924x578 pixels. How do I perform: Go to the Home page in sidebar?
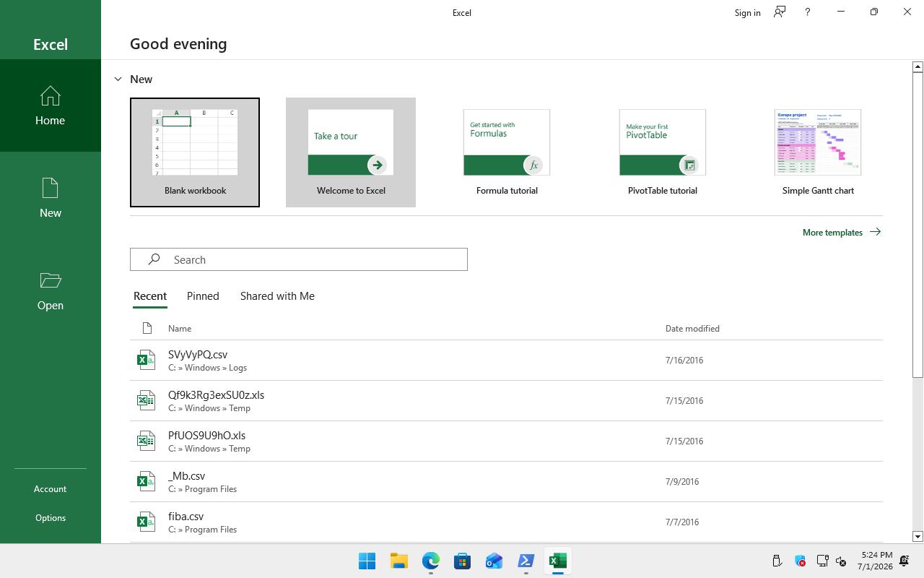click(x=50, y=105)
